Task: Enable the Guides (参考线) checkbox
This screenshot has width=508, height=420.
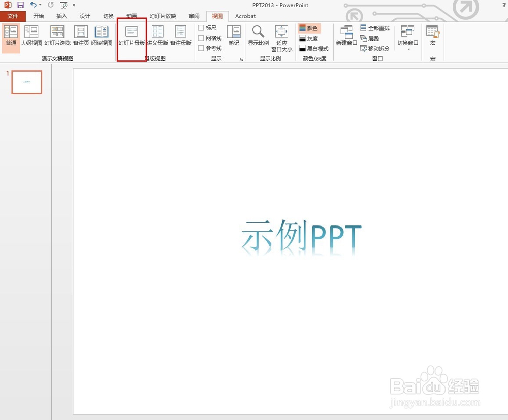Action: click(201, 48)
